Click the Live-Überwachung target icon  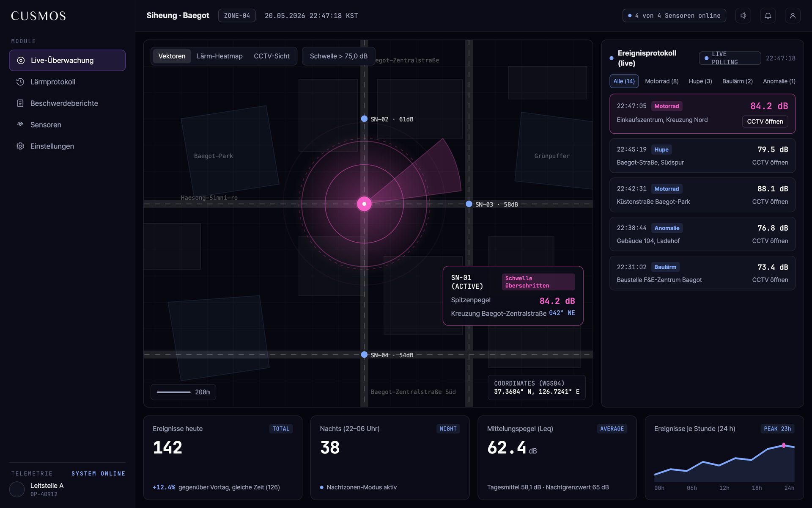click(x=21, y=61)
